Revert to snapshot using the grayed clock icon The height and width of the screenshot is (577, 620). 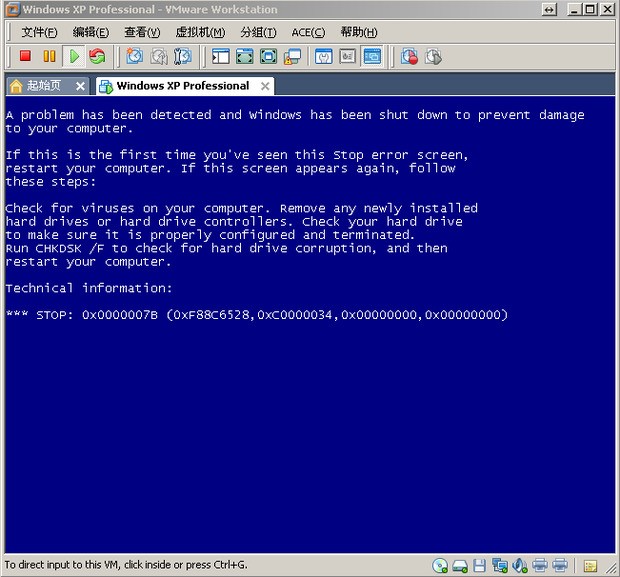coord(159,57)
